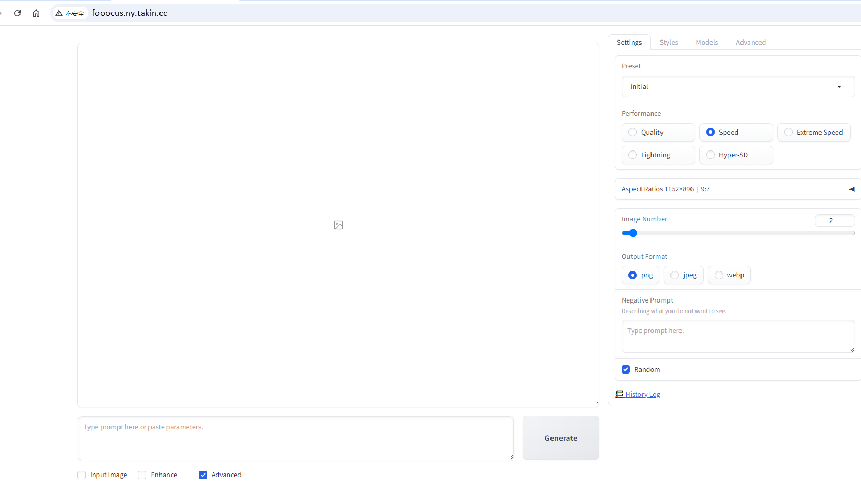Toggle the Enhance checkbox
The image size is (861, 504).
[x=142, y=475]
